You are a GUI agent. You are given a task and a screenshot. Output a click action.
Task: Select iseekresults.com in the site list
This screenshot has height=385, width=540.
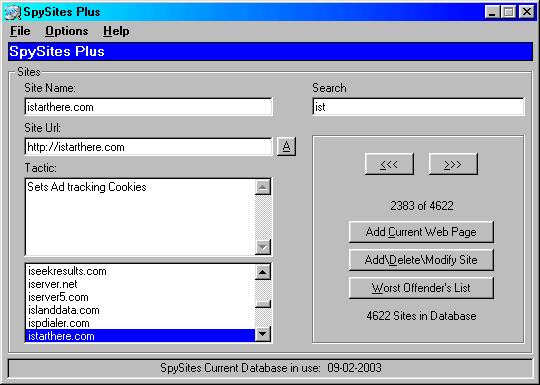[x=141, y=271]
